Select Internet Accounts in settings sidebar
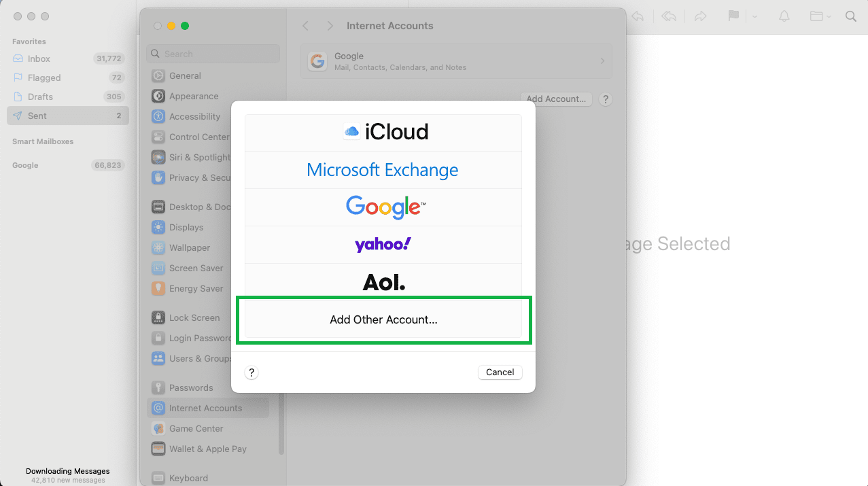Image resolution: width=868 pixels, height=486 pixels. [x=208, y=408]
